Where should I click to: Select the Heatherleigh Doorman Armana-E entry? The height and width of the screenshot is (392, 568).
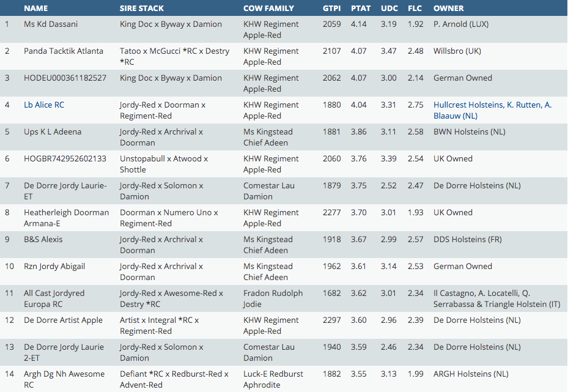(x=66, y=218)
